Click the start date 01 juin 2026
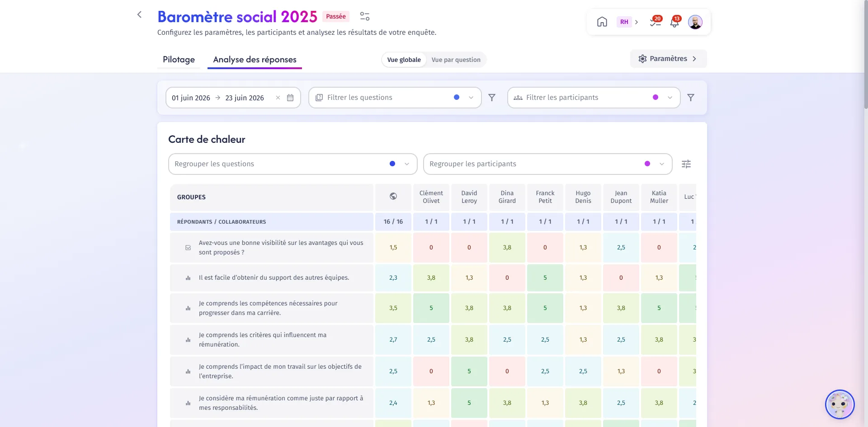The width and height of the screenshot is (868, 427). tap(191, 98)
